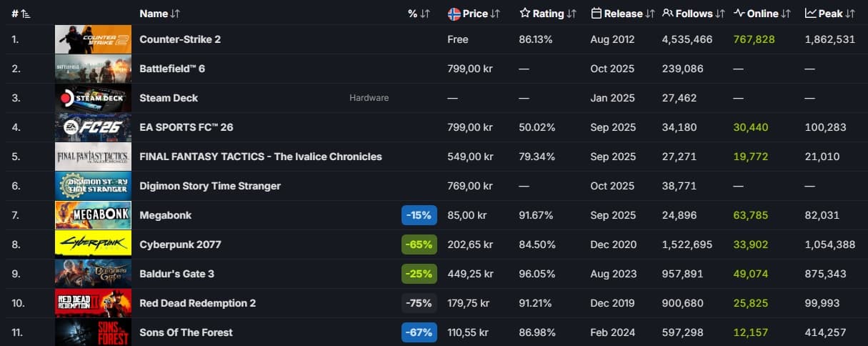Click the pulse icon beside Online
This screenshot has height=346, width=868.
pos(739,14)
